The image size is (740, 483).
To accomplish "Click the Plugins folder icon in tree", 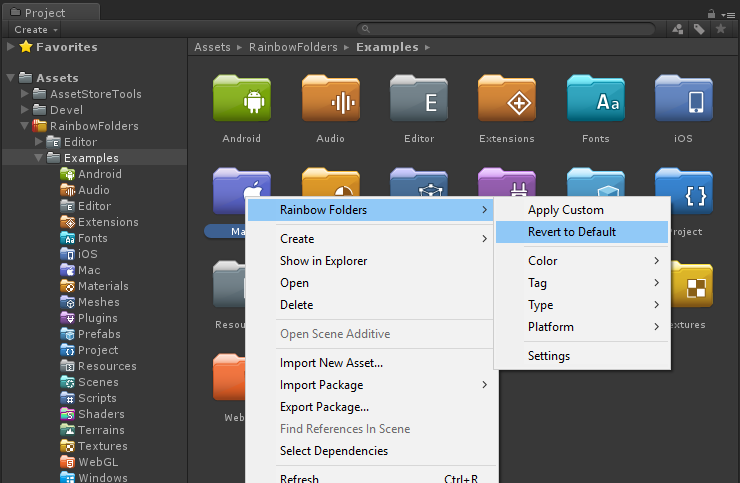I will click(68, 318).
